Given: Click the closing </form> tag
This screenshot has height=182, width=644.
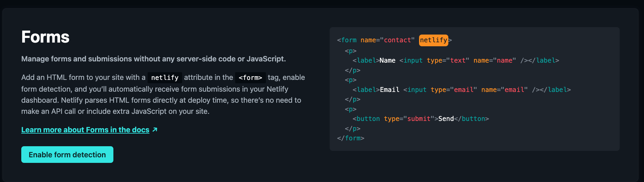Looking at the screenshot, I should click(x=351, y=138).
